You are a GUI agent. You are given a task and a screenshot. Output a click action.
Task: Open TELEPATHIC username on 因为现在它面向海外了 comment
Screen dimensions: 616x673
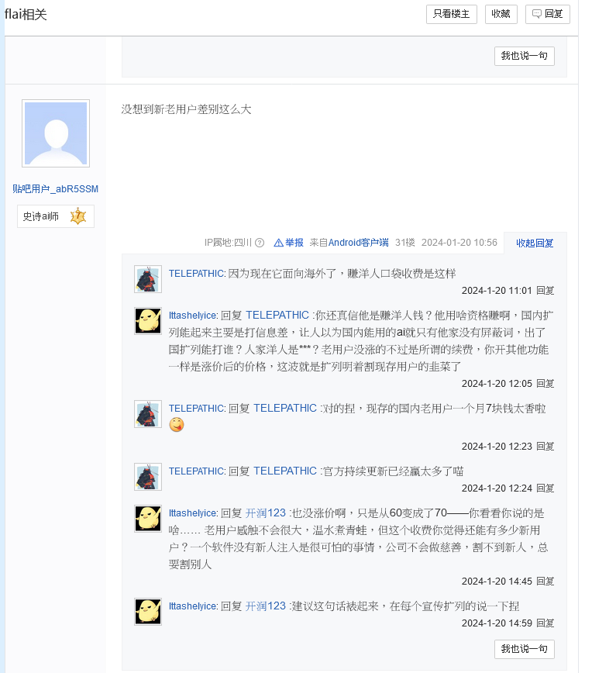coord(197,274)
